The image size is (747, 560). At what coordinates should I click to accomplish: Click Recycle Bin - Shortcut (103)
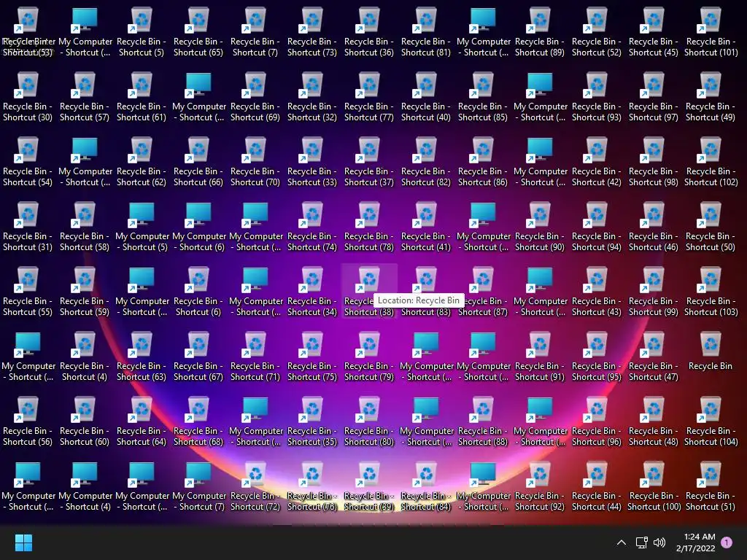point(711,292)
